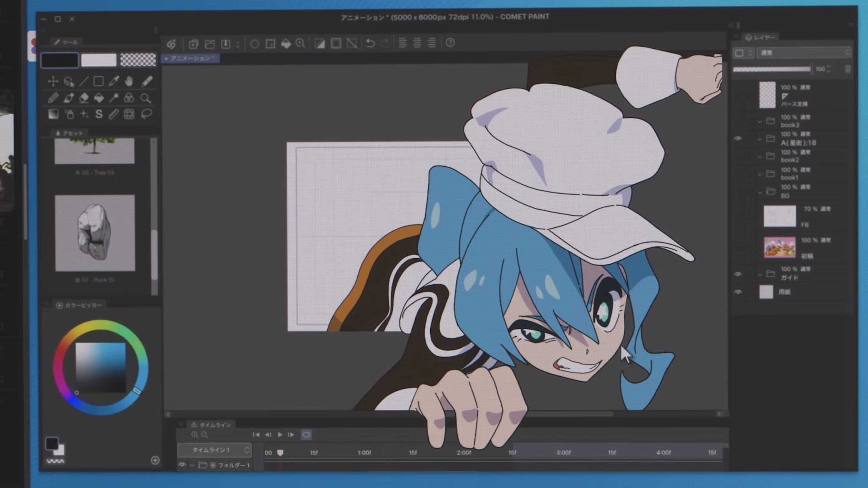Select the Move tool with four arrows

[53, 81]
